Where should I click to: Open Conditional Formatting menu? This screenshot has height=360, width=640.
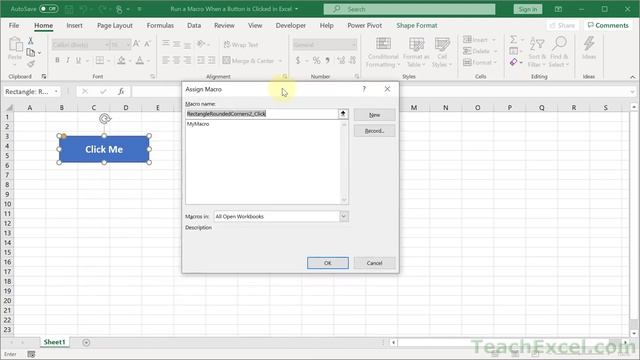point(383,52)
